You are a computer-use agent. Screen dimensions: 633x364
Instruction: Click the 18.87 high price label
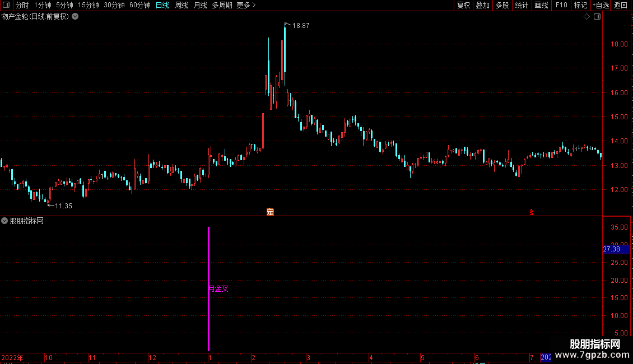tap(301, 25)
